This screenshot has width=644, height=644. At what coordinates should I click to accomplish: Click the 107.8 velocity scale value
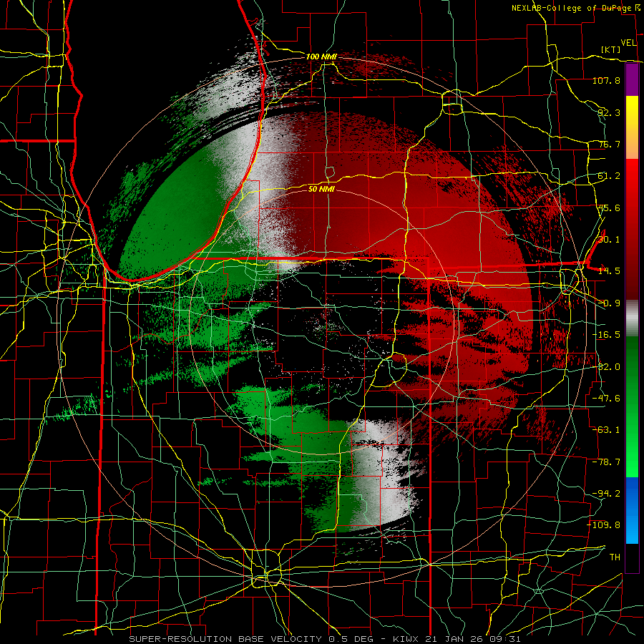coord(606,80)
